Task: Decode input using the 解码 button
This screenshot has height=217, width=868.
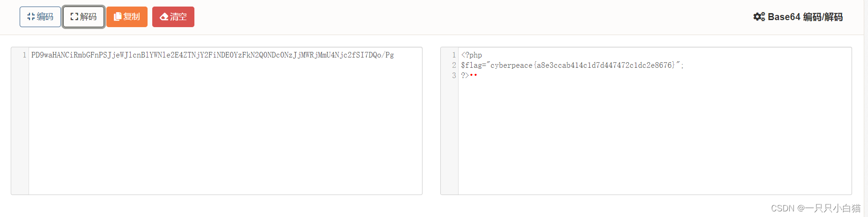Action: pyautogui.click(x=83, y=17)
